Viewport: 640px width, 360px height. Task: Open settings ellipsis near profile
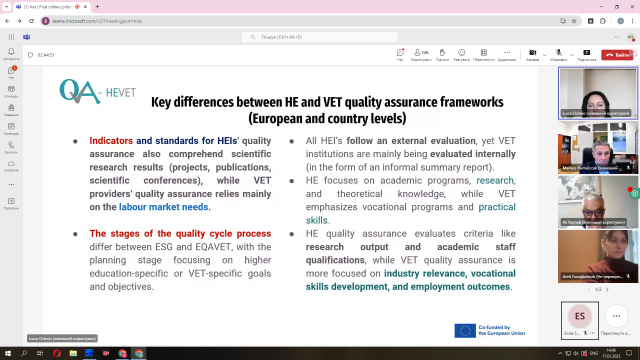[617, 37]
